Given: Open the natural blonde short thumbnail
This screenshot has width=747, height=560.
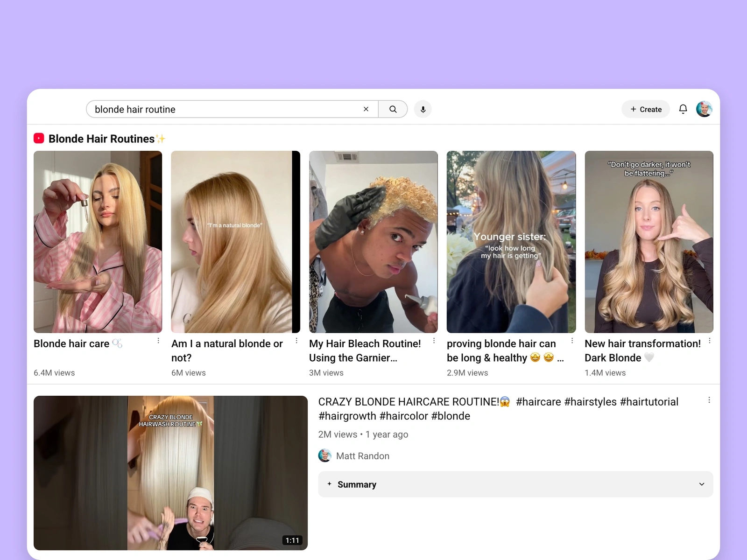Looking at the screenshot, I should (x=236, y=242).
